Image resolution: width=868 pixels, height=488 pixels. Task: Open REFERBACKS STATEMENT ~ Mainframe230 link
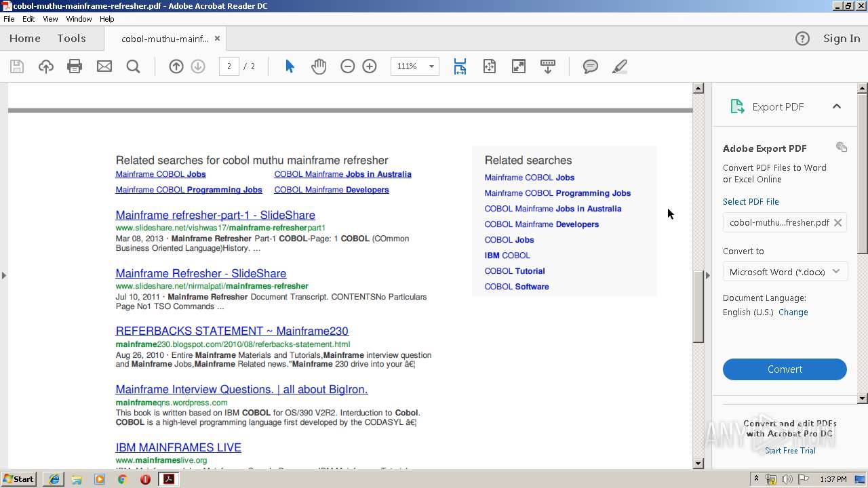click(x=232, y=331)
